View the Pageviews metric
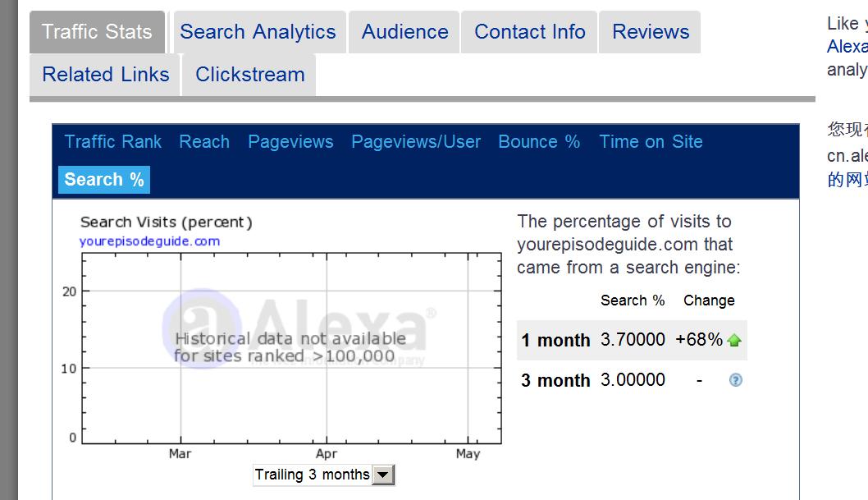The height and width of the screenshot is (500, 868). (290, 142)
